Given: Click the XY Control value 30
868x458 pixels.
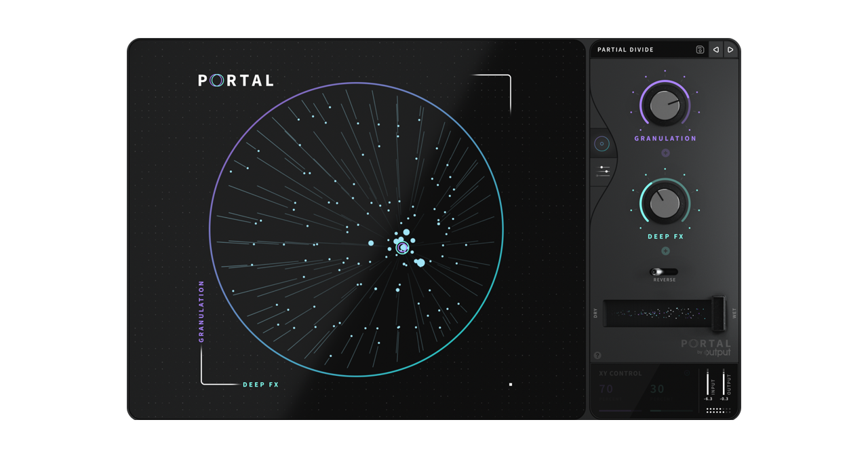Looking at the screenshot, I should point(657,389).
